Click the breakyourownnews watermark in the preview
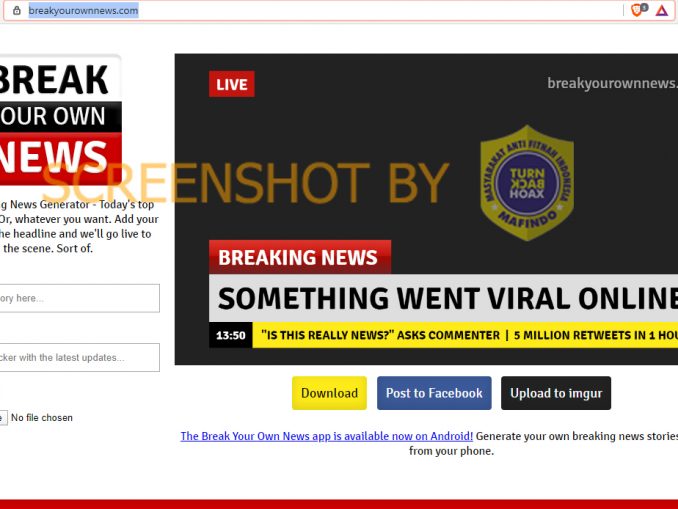The image size is (678, 509). click(612, 83)
